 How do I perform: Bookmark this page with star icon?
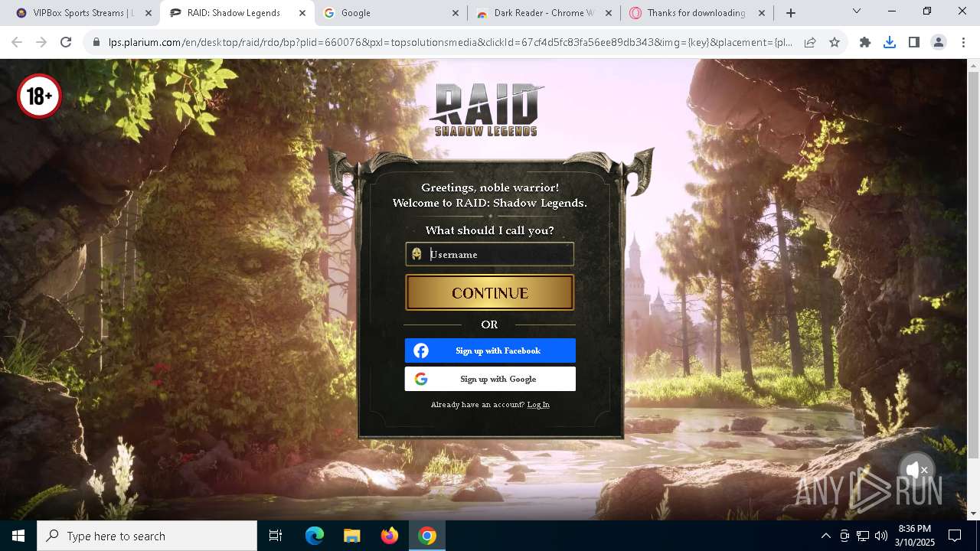pos(835,43)
